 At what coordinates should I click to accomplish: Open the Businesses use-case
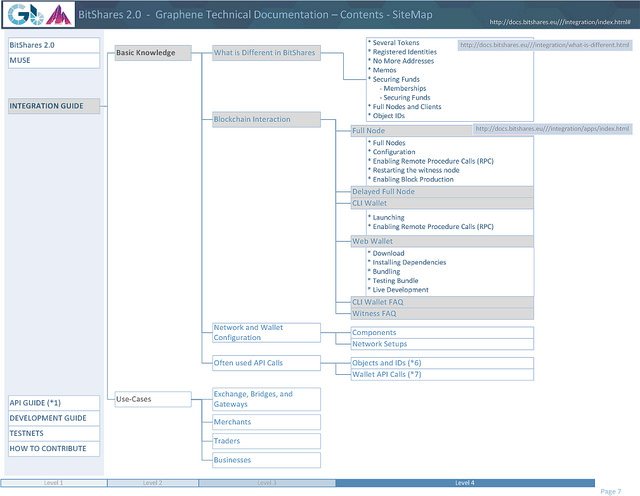(x=267, y=460)
